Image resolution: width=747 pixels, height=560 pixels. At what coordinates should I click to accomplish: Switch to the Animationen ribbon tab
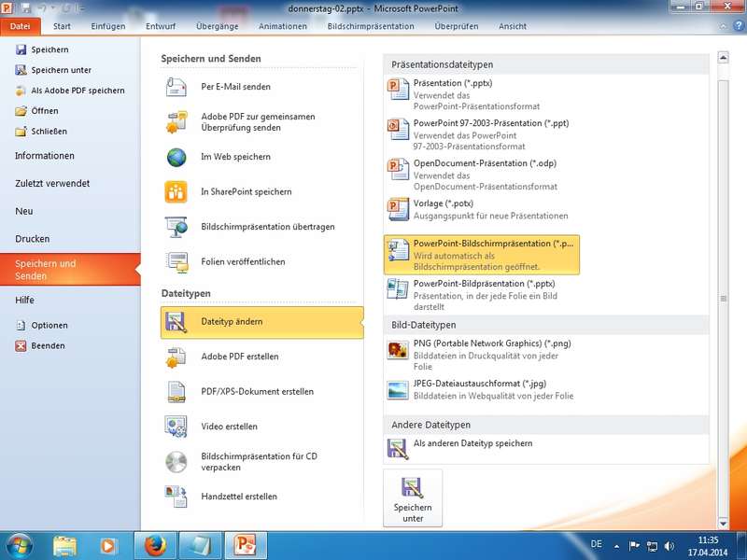click(x=283, y=26)
